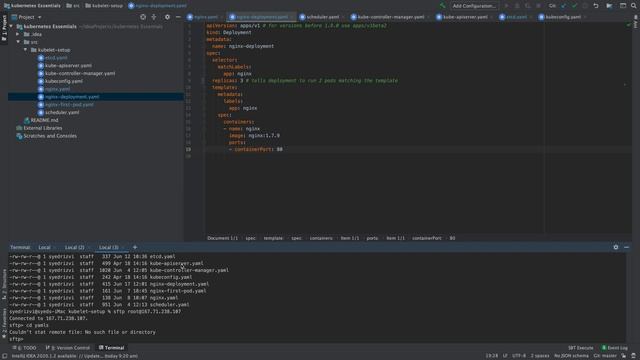
Task: Collapse the kubelet-setup folder
Action: 26,50
